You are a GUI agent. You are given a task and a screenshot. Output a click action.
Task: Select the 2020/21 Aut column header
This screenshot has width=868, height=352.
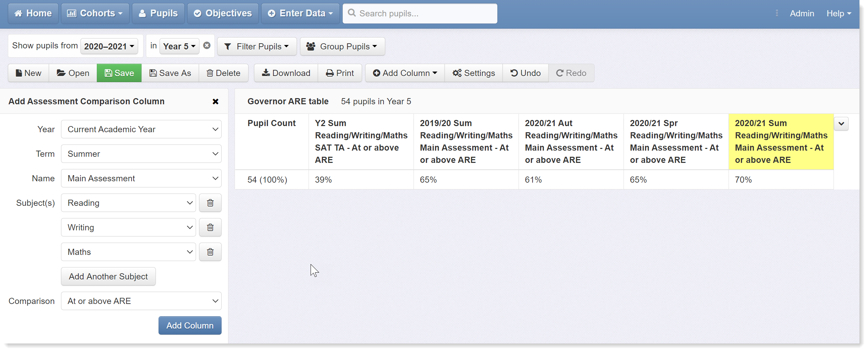571,141
